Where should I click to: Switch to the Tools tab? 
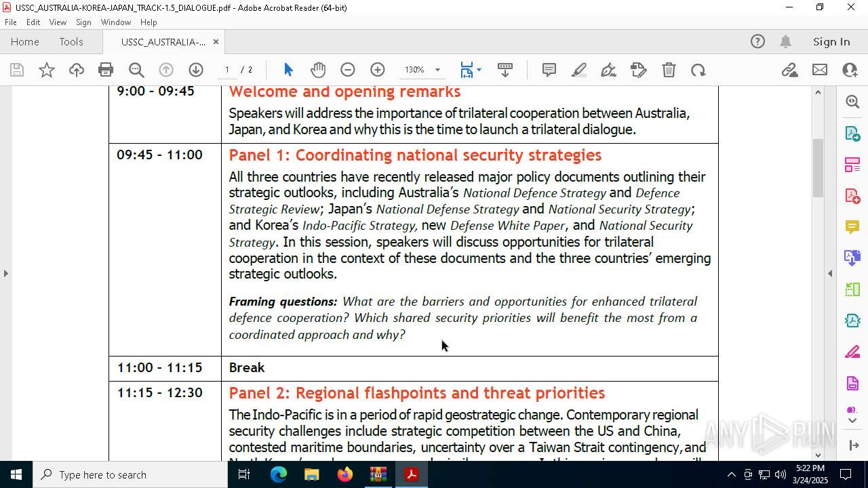(x=71, y=41)
